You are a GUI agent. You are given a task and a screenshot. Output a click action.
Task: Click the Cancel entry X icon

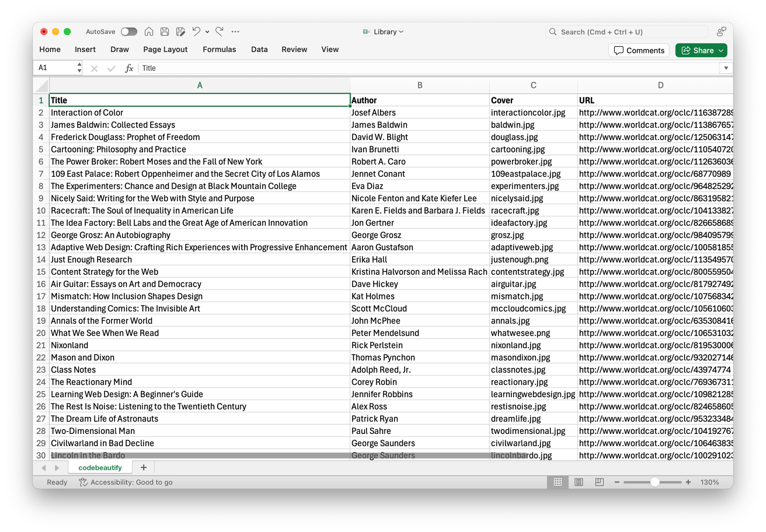click(94, 69)
